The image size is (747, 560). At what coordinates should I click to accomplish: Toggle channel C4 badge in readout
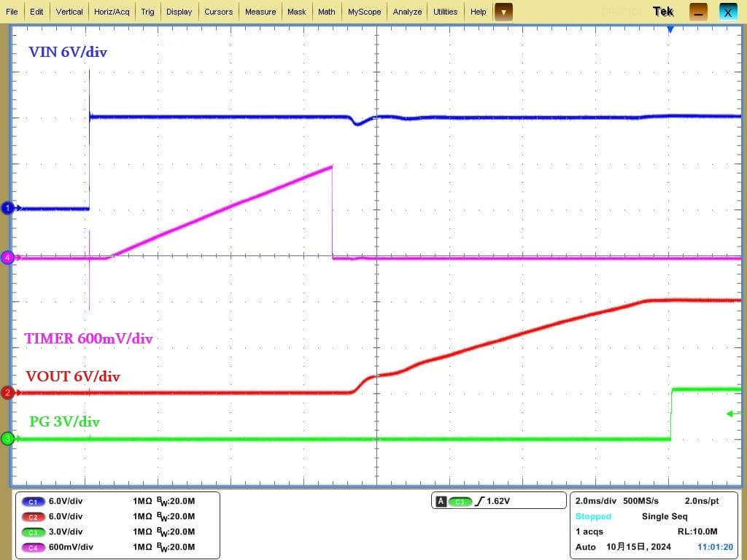pyautogui.click(x=34, y=547)
